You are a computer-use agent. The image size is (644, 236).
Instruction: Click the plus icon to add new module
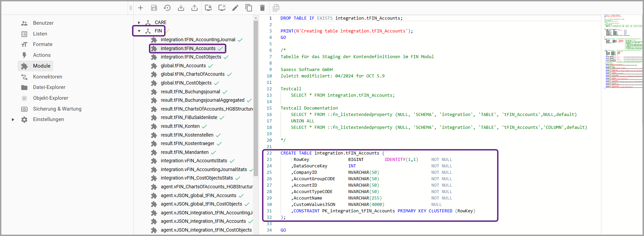[x=140, y=8]
